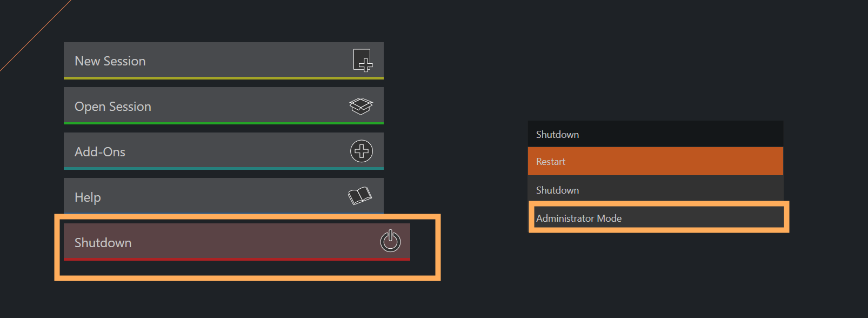Click the Help open book icon

point(360,196)
